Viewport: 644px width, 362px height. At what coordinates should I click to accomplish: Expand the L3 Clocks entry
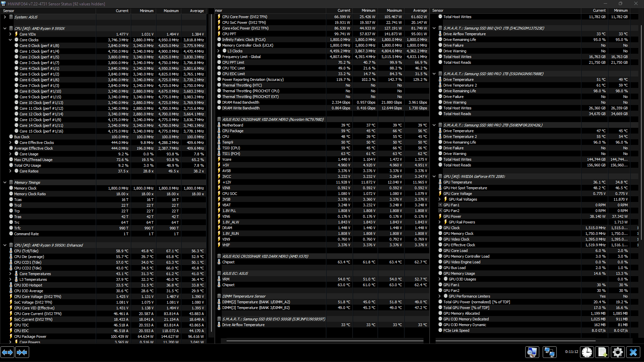[218, 51]
